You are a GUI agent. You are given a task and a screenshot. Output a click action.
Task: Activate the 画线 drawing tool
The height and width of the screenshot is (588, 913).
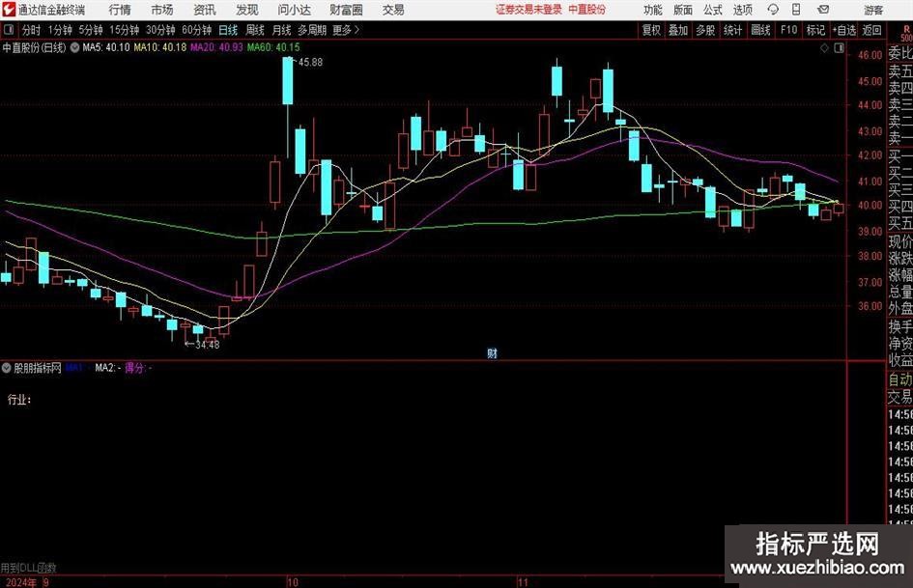click(x=760, y=30)
